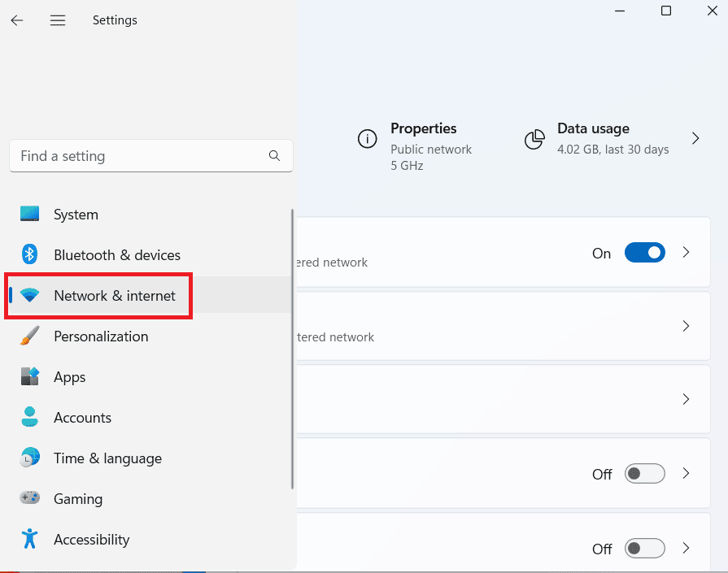The image size is (728, 573).
Task: Open Bluetooth & devices settings
Action: click(x=150, y=254)
